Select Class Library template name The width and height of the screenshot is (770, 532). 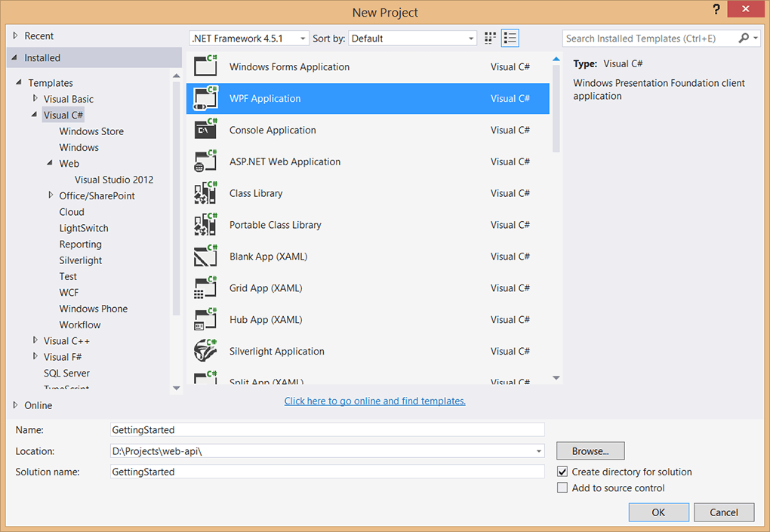(256, 193)
